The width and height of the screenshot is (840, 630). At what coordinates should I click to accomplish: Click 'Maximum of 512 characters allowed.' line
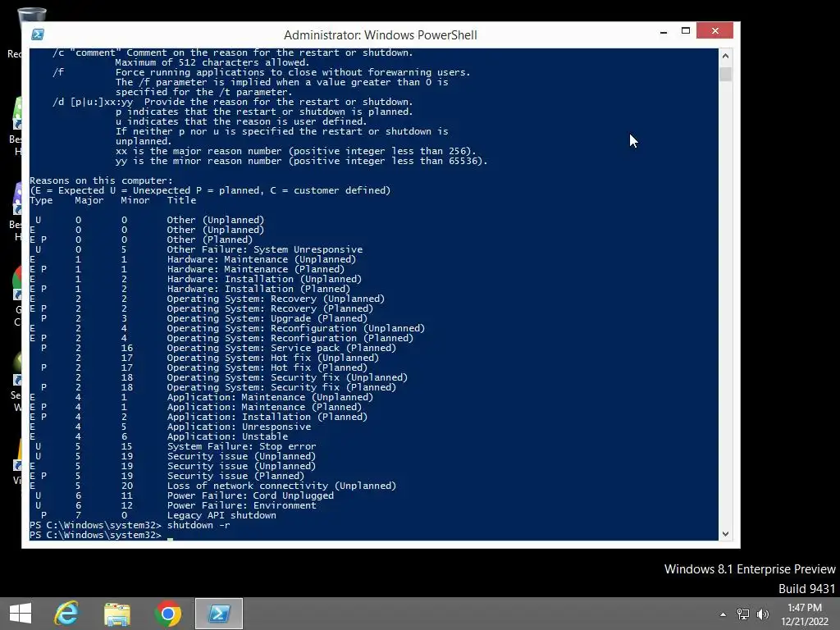212,62
